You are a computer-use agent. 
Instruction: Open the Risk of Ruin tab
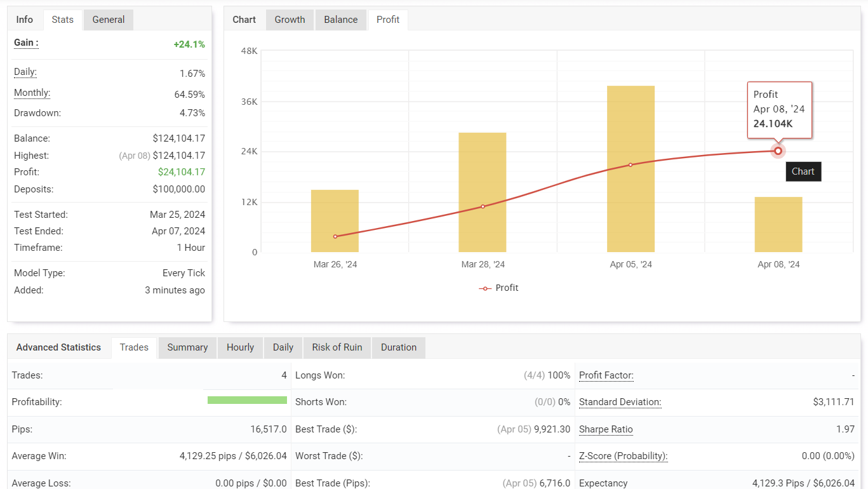(x=337, y=347)
